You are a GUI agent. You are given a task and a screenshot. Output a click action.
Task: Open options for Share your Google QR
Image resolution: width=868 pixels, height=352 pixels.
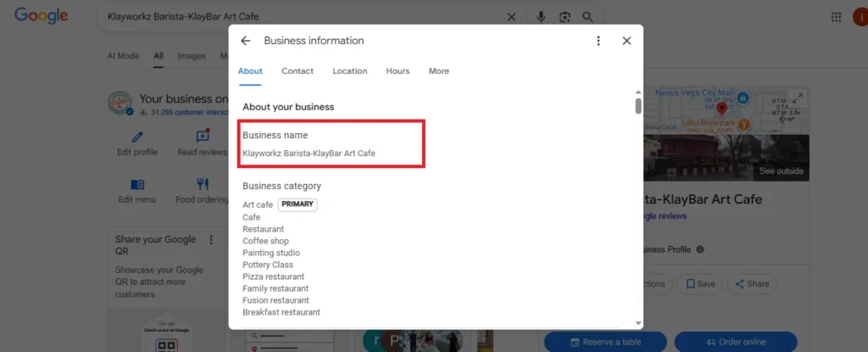point(211,240)
